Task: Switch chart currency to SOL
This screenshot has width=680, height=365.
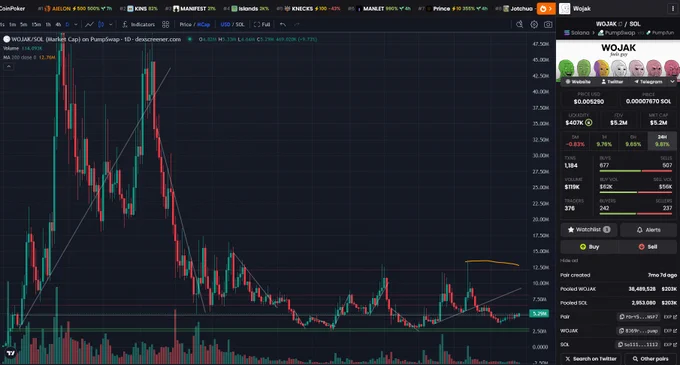Action: [x=240, y=24]
